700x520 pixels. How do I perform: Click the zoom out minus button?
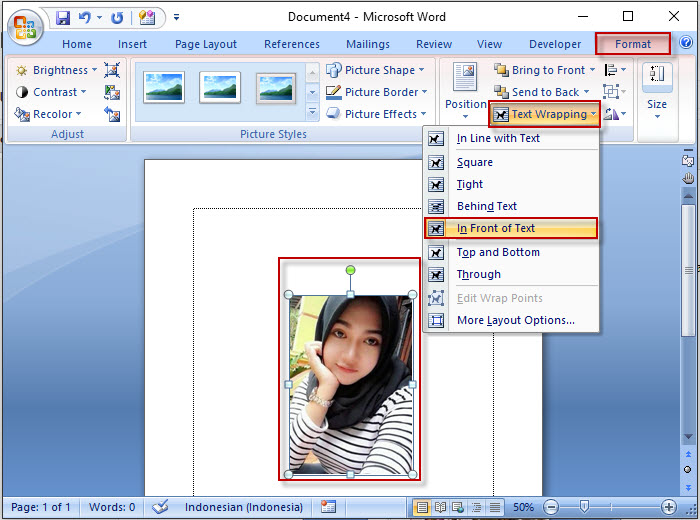551,508
